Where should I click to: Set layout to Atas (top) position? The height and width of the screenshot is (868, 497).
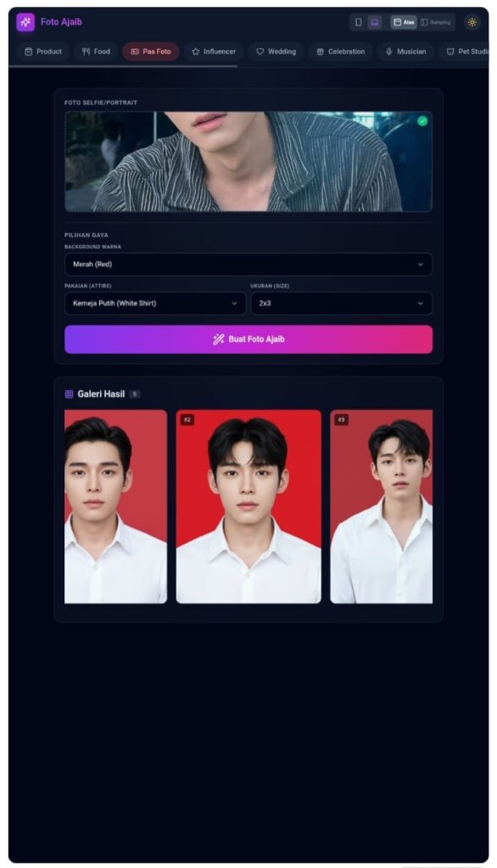404,22
